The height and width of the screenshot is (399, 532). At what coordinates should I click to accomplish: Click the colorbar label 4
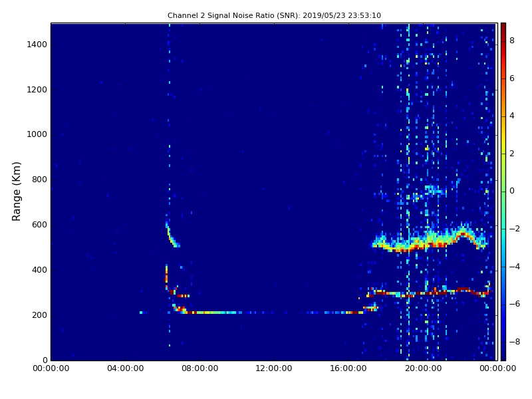pos(512,116)
